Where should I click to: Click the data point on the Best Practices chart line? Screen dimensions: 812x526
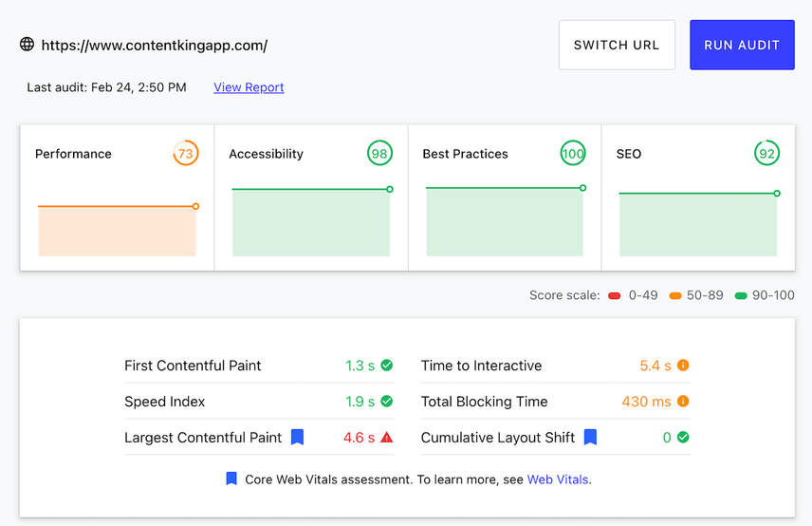point(583,188)
